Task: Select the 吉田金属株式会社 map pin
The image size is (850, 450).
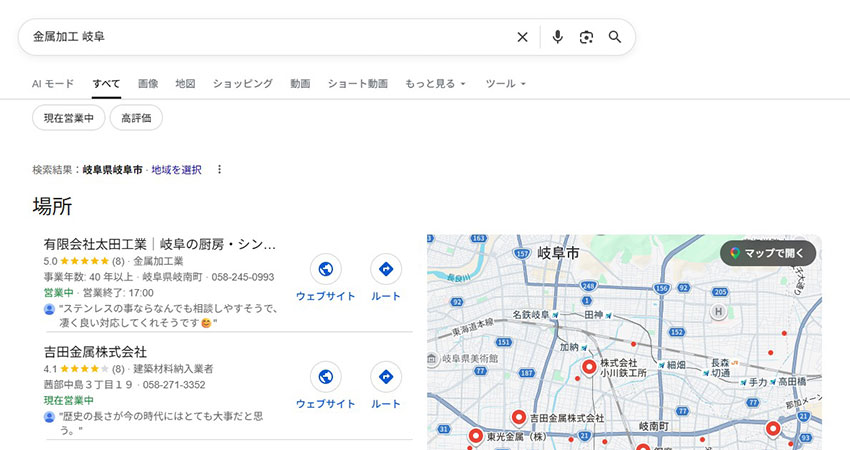Action: 519,418
